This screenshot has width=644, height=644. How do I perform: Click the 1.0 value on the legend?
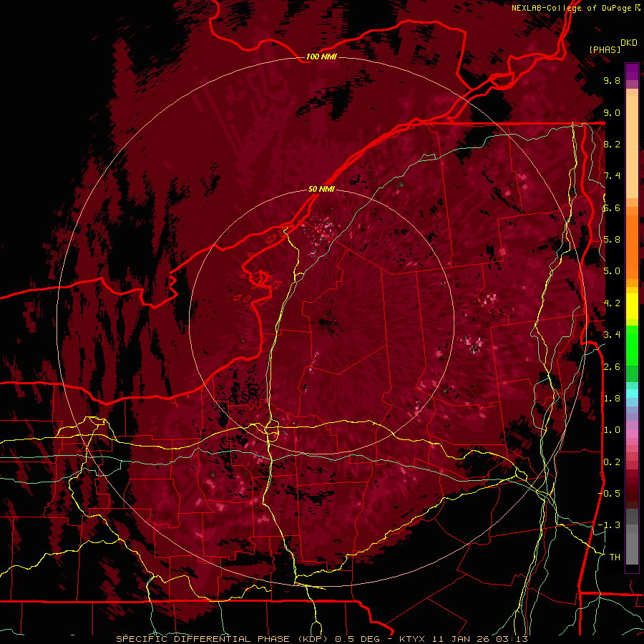pyautogui.click(x=612, y=429)
